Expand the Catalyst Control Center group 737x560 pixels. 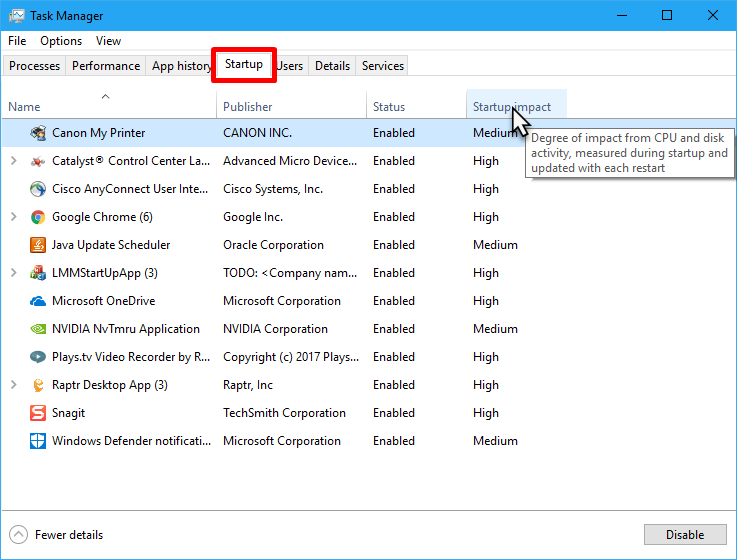(x=14, y=161)
